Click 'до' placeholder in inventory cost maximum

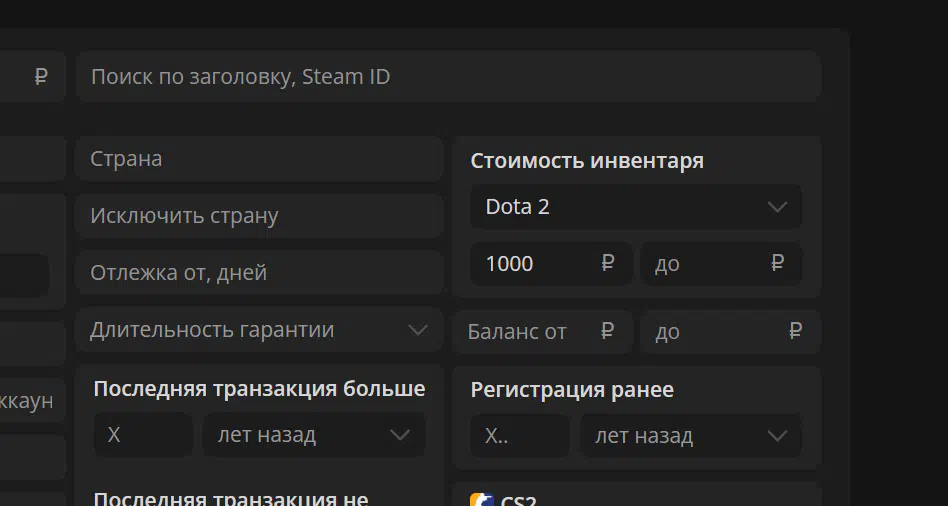(668, 264)
